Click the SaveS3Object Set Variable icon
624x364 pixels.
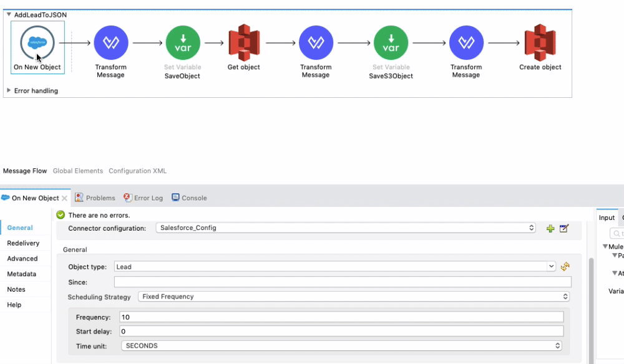click(391, 42)
